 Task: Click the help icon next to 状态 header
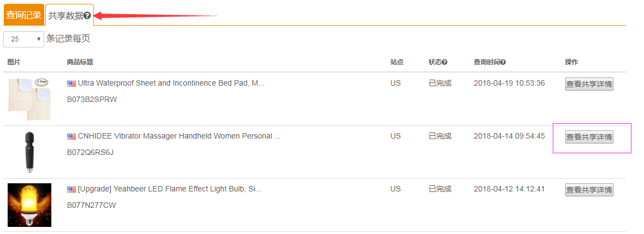click(445, 62)
